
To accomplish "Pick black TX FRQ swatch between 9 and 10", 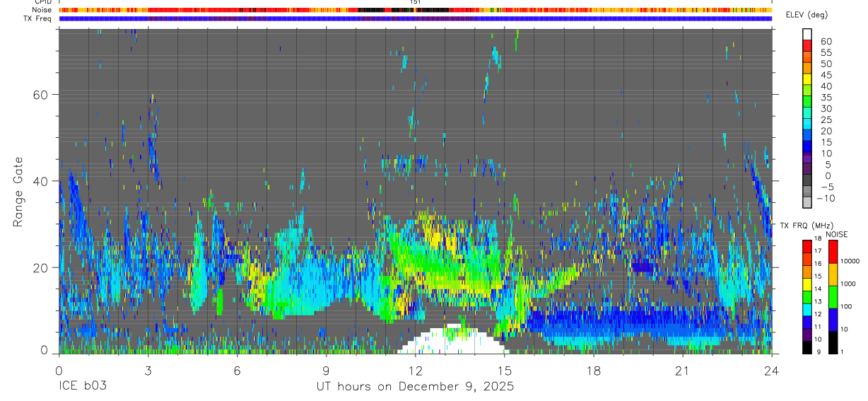I will tap(807, 347).
